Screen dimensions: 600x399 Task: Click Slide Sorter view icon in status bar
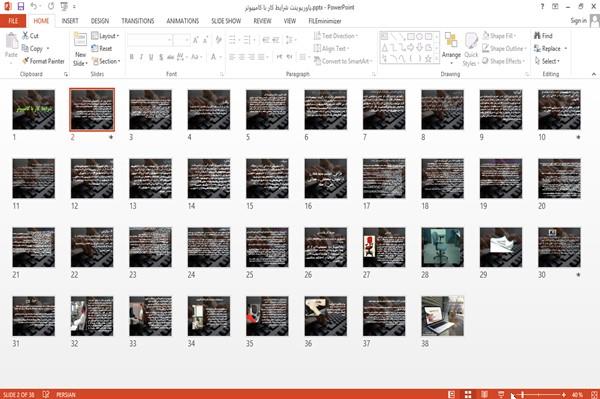coord(468,394)
